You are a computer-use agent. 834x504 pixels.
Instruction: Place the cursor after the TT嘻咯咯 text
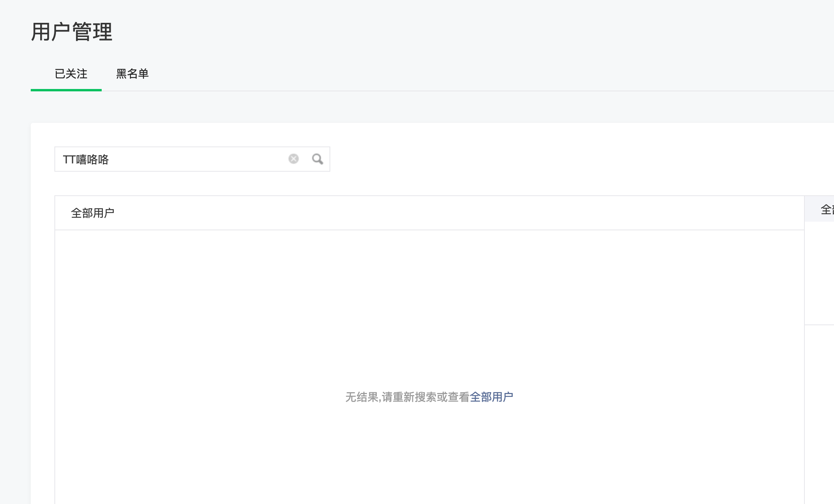110,159
